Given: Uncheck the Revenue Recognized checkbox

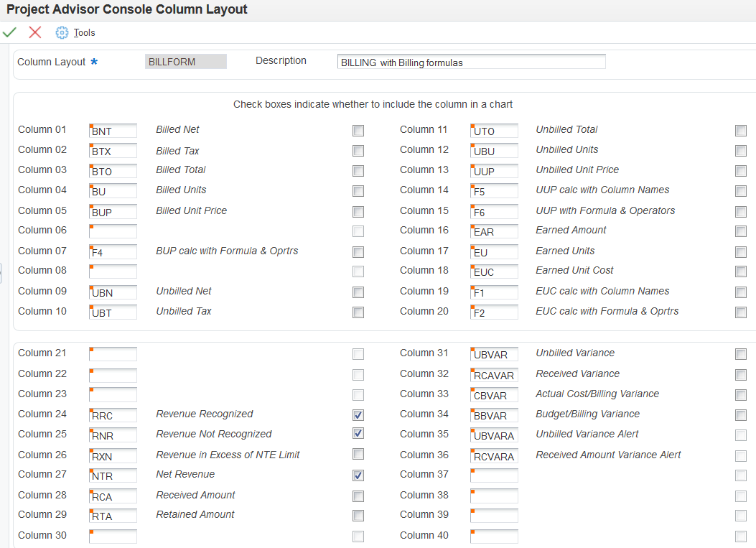Looking at the screenshot, I should point(358,415).
